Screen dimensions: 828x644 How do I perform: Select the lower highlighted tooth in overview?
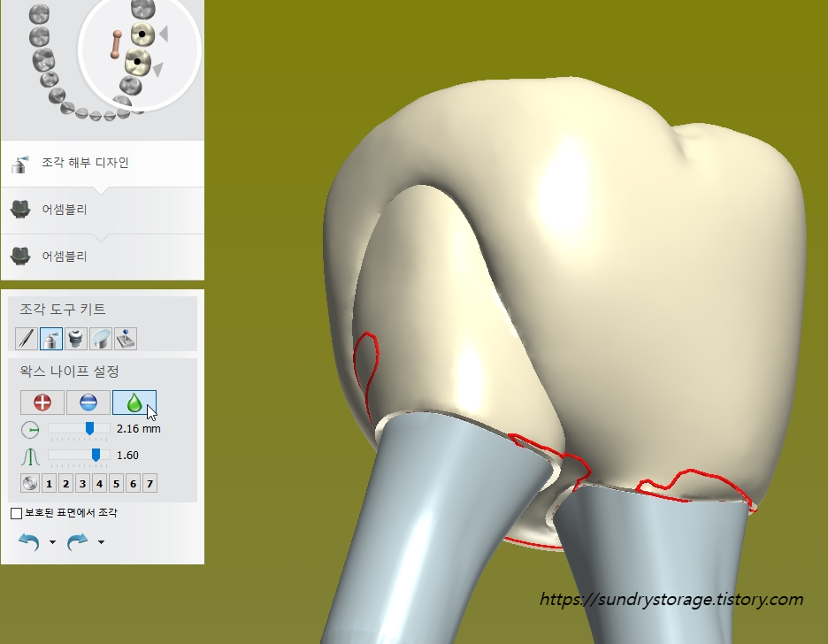point(137,62)
